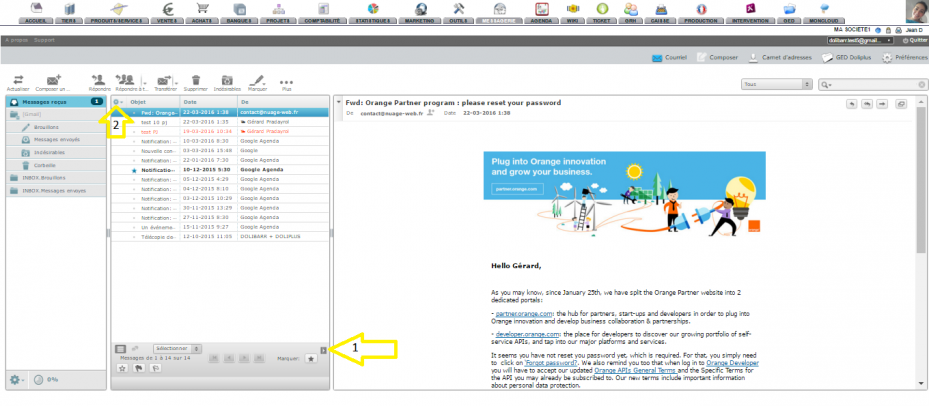
Task: Click the message preview vertical scrollbar
Action: pos(921,243)
